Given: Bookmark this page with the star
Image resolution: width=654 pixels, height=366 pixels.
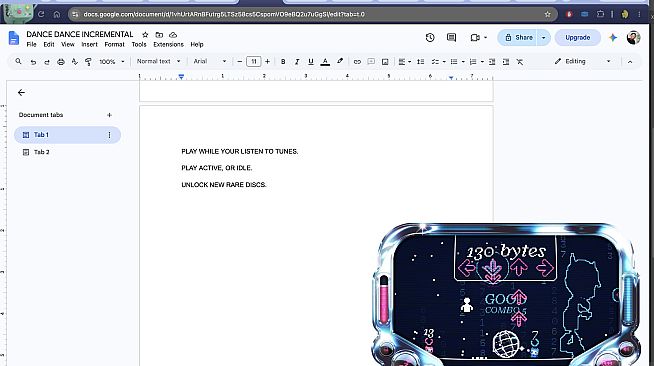Looking at the screenshot, I should pyautogui.click(x=548, y=14).
